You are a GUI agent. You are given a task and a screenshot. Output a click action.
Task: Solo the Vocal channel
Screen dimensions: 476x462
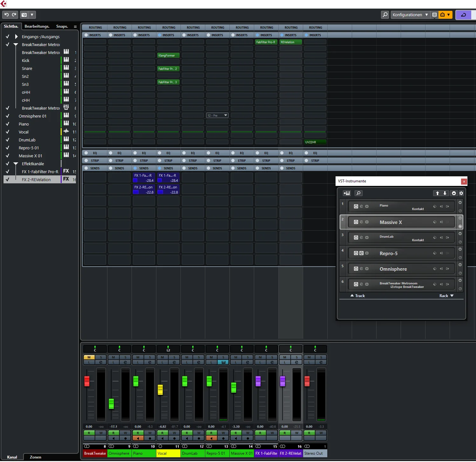coord(174,357)
